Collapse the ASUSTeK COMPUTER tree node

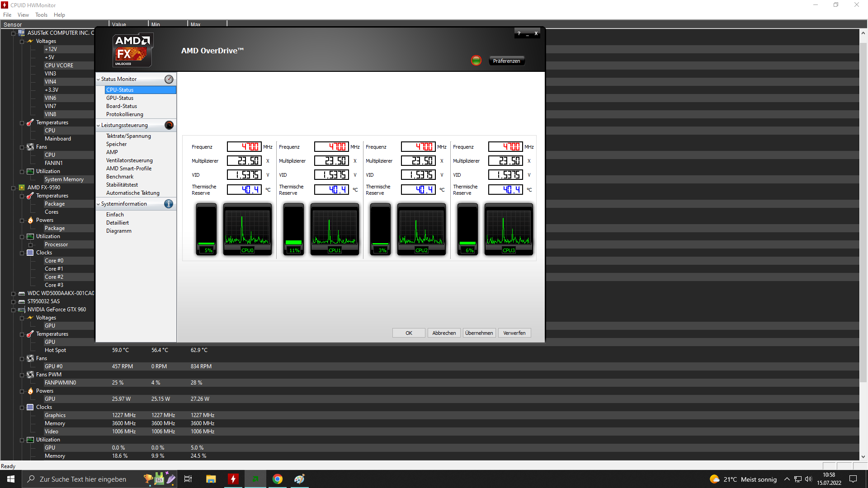pyautogui.click(x=14, y=33)
